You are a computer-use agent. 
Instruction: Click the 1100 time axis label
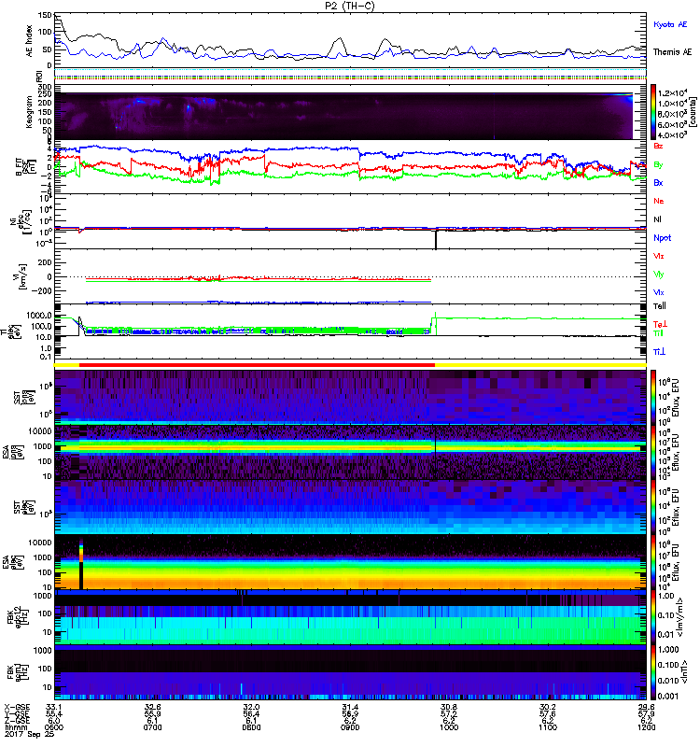tap(548, 727)
